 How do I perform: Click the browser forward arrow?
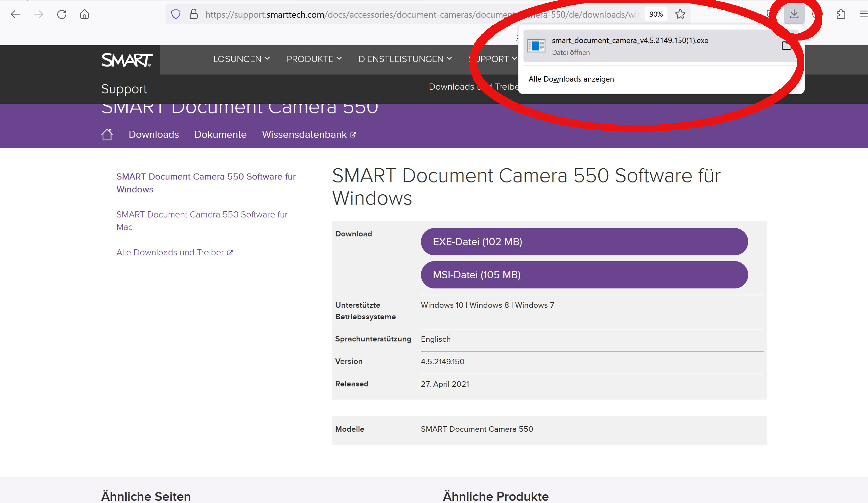coord(39,14)
